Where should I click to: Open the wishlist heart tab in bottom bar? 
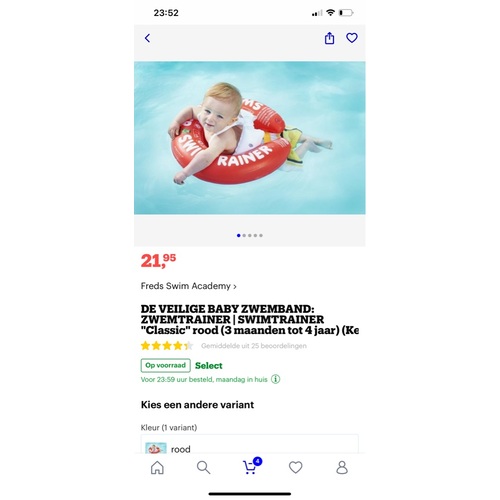point(296,467)
